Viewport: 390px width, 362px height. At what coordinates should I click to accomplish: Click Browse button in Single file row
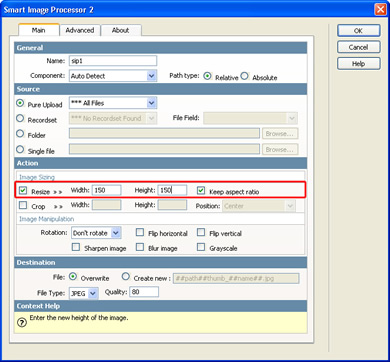(280, 149)
